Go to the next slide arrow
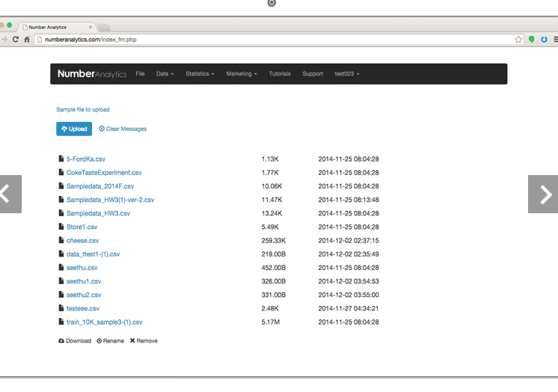 click(543, 194)
